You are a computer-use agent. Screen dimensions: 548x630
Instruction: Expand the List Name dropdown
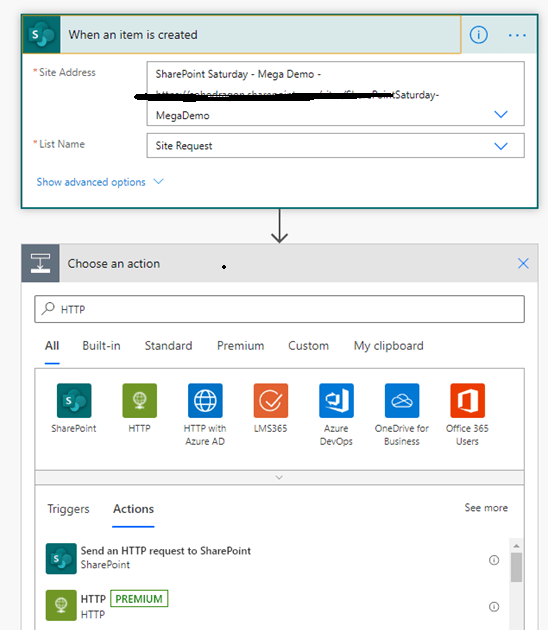click(501, 146)
